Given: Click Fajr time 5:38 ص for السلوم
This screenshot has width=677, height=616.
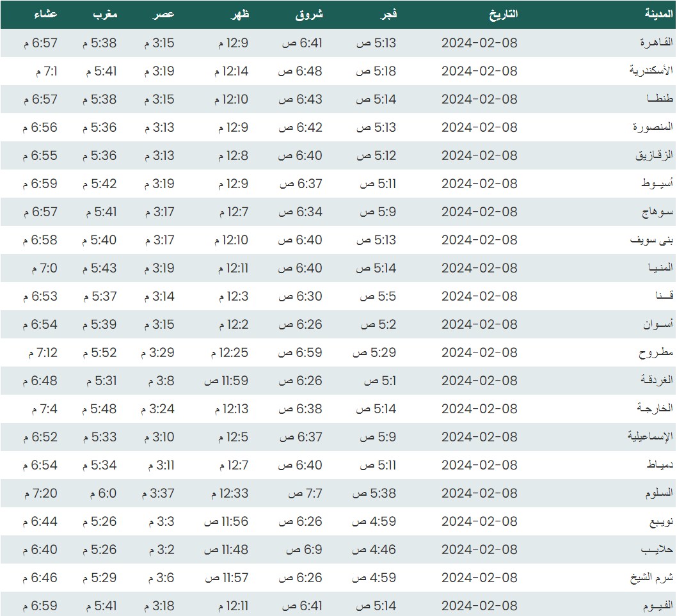Looking at the screenshot, I should pyautogui.click(x=374, y=493).
